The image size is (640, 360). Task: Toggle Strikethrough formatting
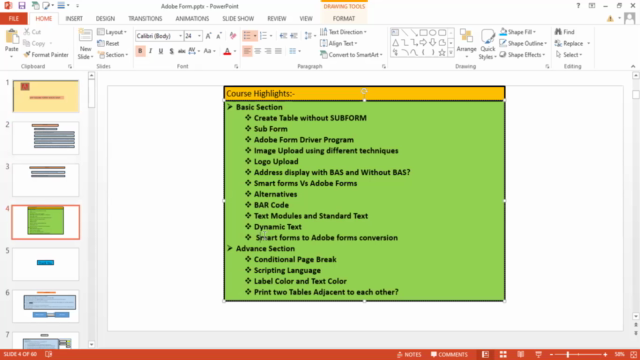182,51
